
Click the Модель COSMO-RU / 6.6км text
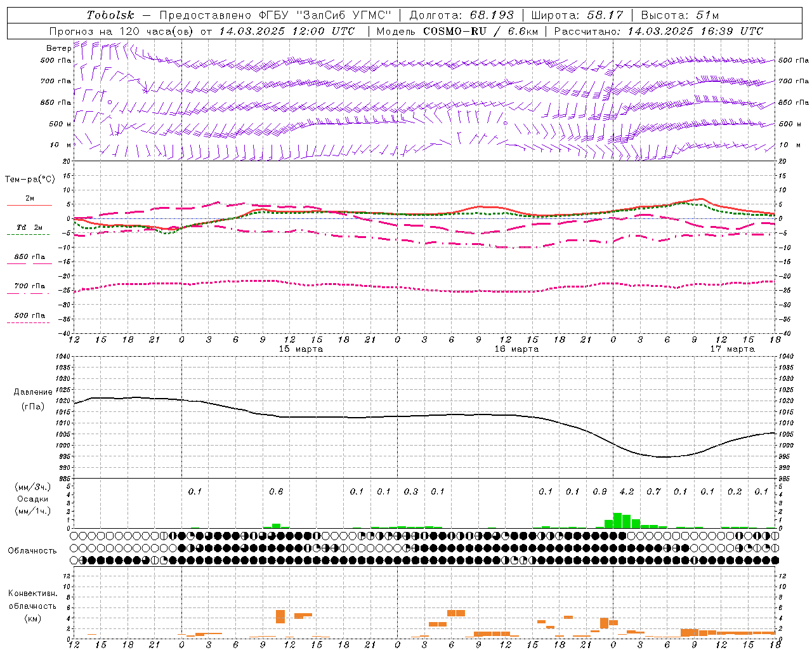[457, 31]
